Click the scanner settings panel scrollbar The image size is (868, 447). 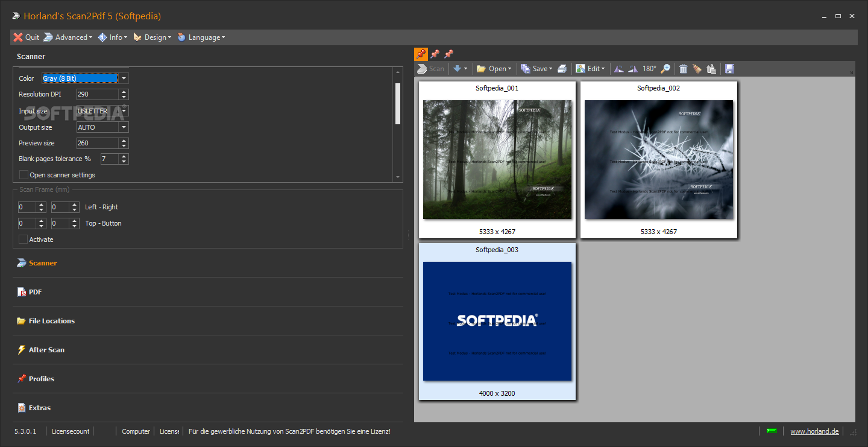[398, 104]
